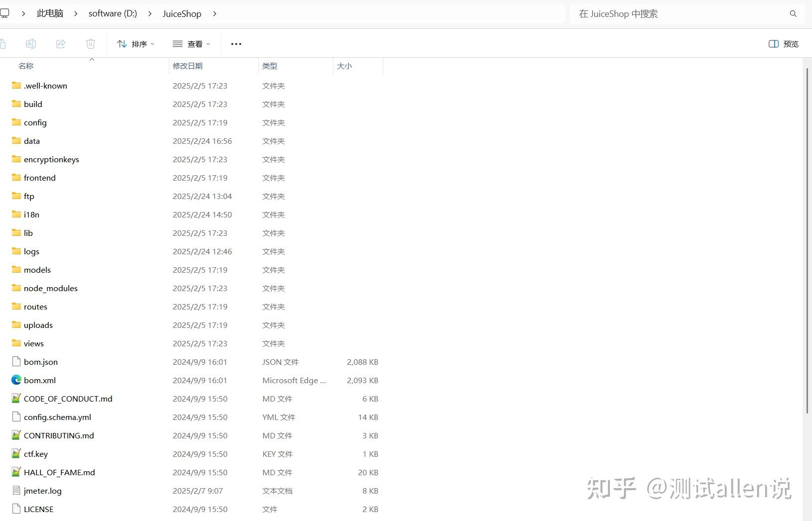Navigate to software (D:) in breadcrumb
812x521 pixels.
[x=112, y=13]
